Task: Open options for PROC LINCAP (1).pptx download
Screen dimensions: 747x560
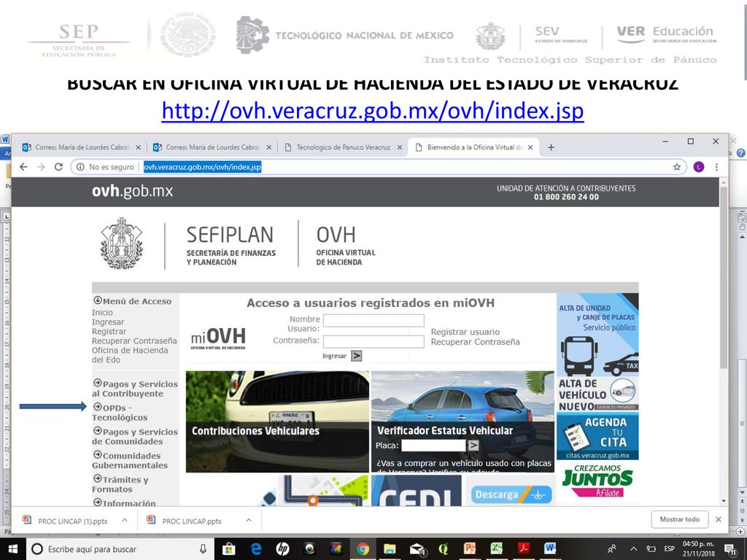Action: point(124,521)
